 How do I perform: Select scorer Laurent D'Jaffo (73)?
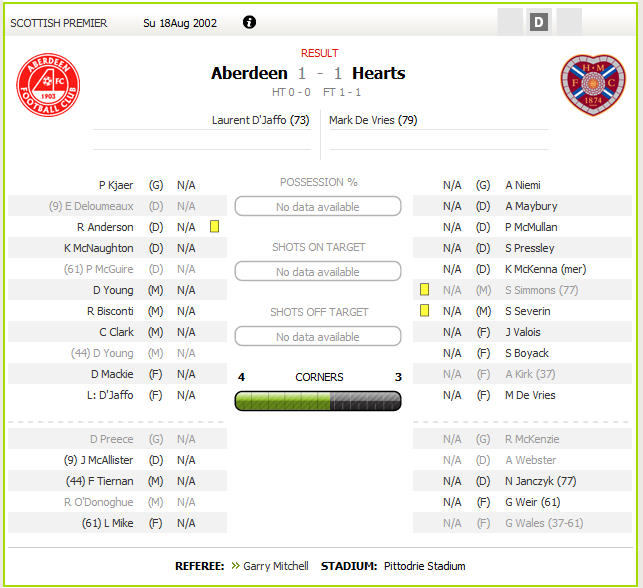(x=260, y=120)
